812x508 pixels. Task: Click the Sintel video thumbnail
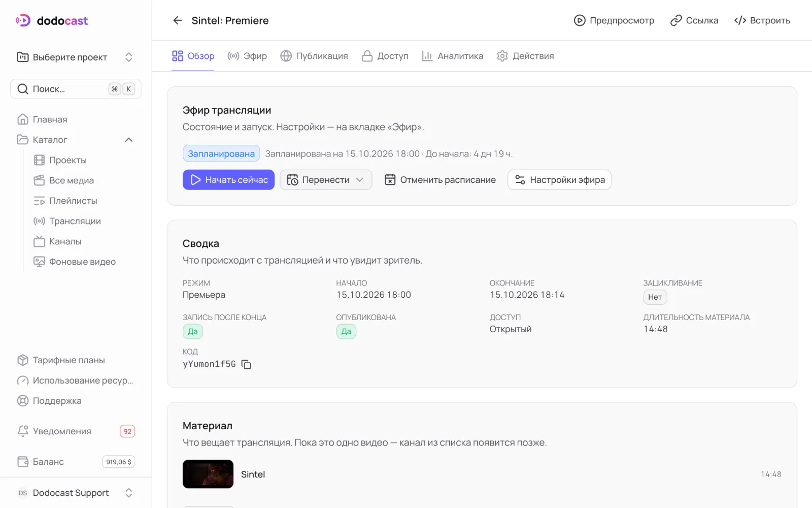coord(208,474)
